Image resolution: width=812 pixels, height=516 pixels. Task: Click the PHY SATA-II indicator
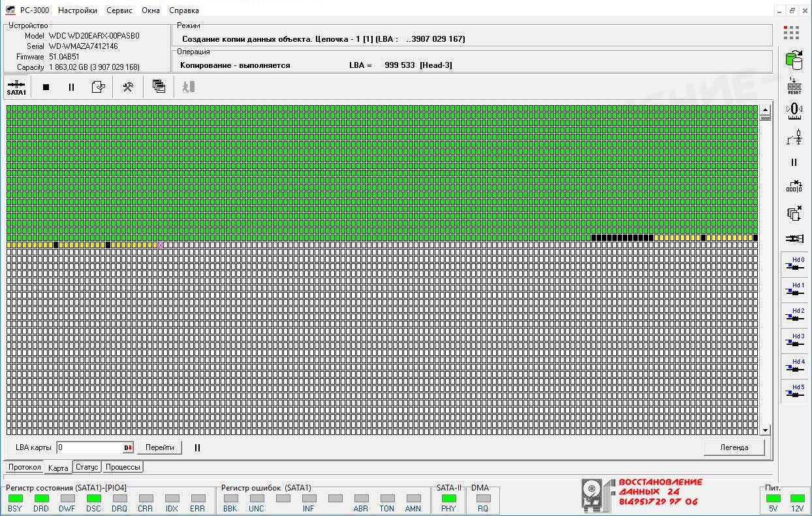[448, 498]
